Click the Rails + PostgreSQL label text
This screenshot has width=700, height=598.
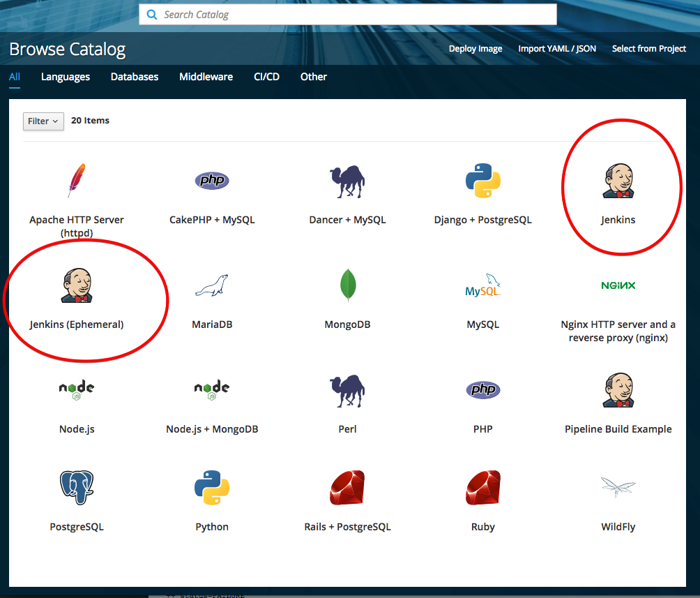tap(347, 527)
